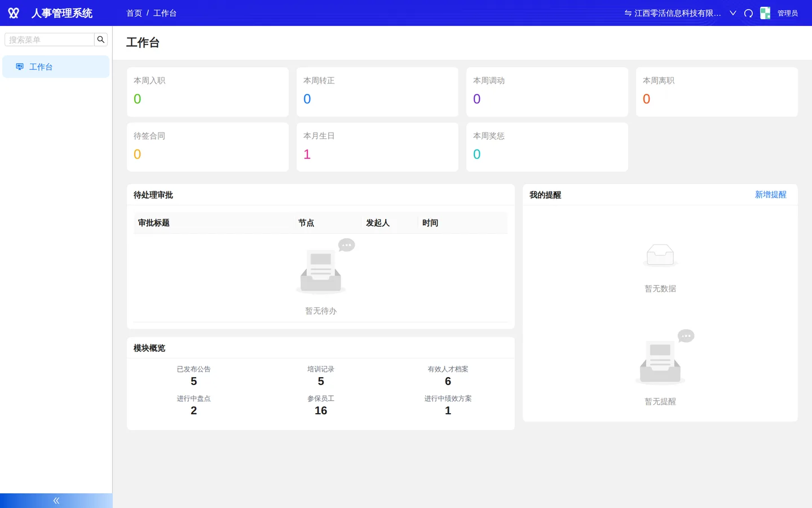This screenshot has height=508, width=812.
Task: Click the 待处理审批 panel title
Action: [x=153, y=195]
